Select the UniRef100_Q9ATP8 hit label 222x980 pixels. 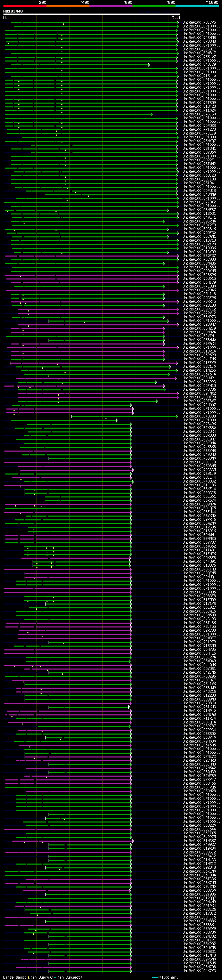[199, 397]
